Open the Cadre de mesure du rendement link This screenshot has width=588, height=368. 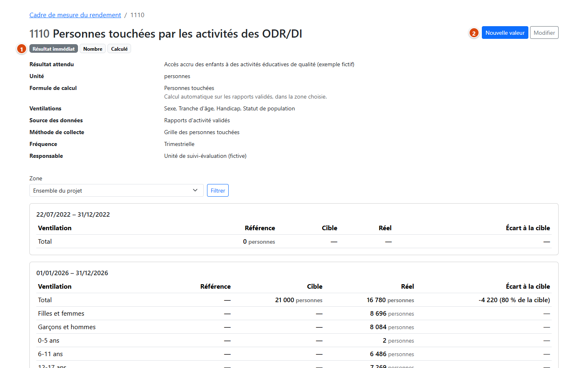pyautogui.click(x=75, y=15)
